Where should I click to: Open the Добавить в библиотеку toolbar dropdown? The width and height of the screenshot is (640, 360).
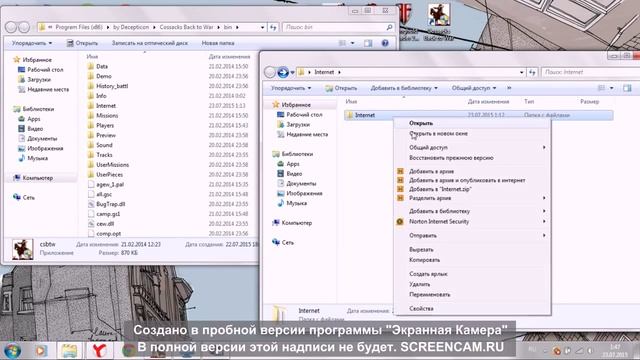pyautogui.click(x=404, y=88)
